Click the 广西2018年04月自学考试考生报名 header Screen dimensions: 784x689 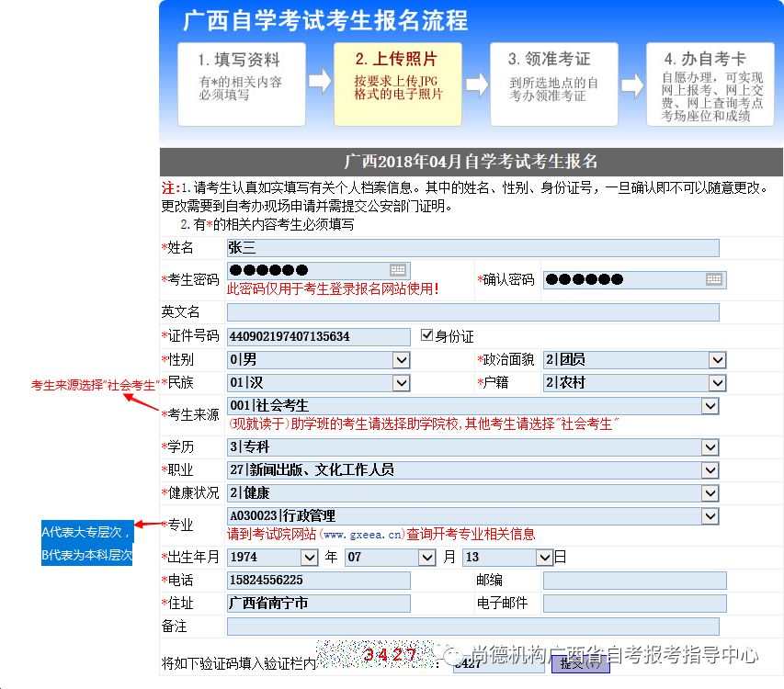pyautogui.click(x=471, y=162)
